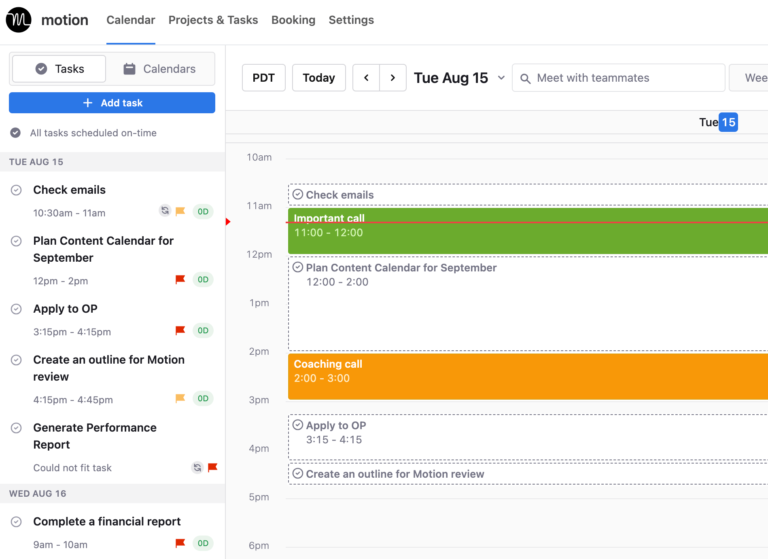Click the red flag on Generate Performance Report
The height and width of the screenshot is (559, 768).
(x=212, y=467)
